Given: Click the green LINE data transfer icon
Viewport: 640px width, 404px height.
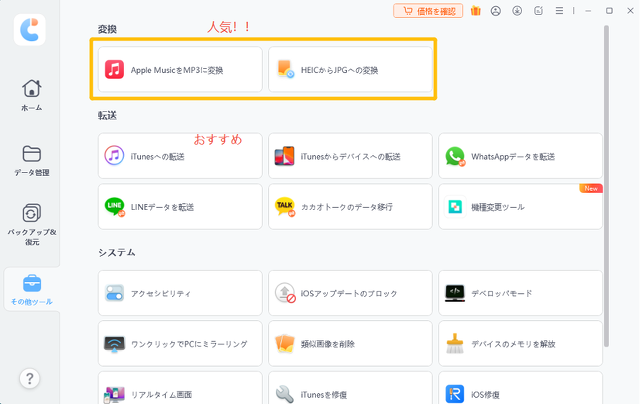Looking at the screenshot, I should [115, 206].
